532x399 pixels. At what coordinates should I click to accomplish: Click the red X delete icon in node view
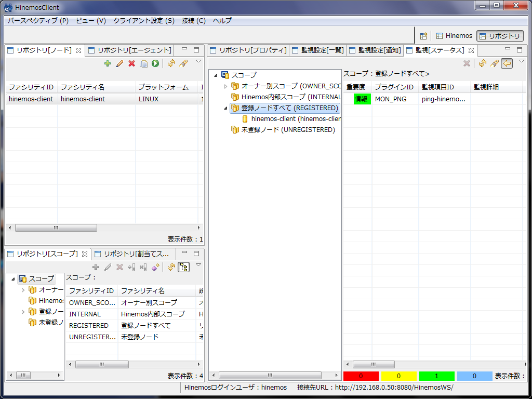pos(131,63)
